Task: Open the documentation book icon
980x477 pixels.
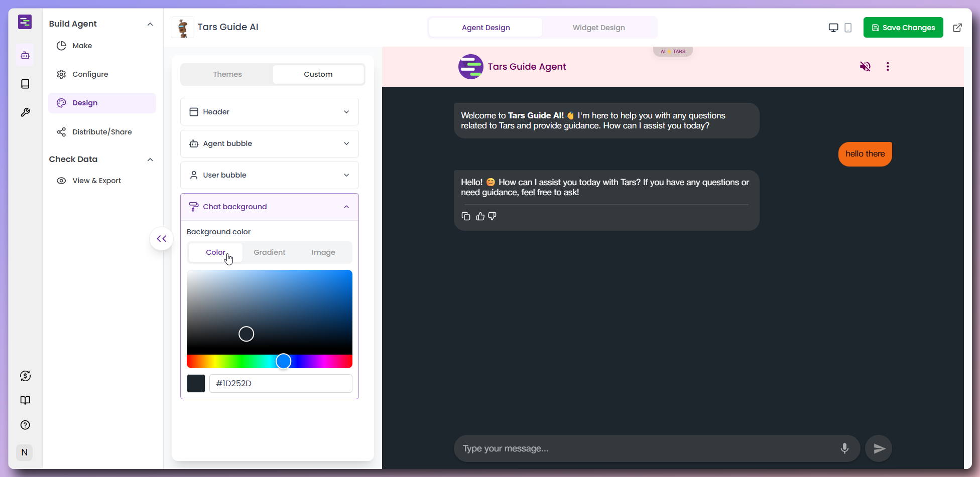Action: (25, 400)
